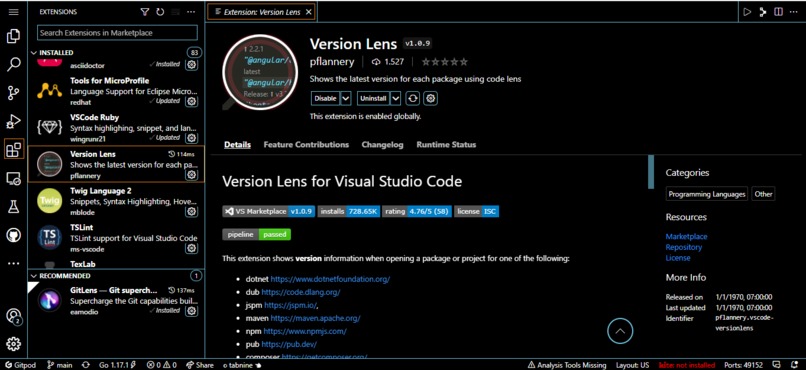
Task: Select TSLint extension in installed list
Action: tap(116, 238)
